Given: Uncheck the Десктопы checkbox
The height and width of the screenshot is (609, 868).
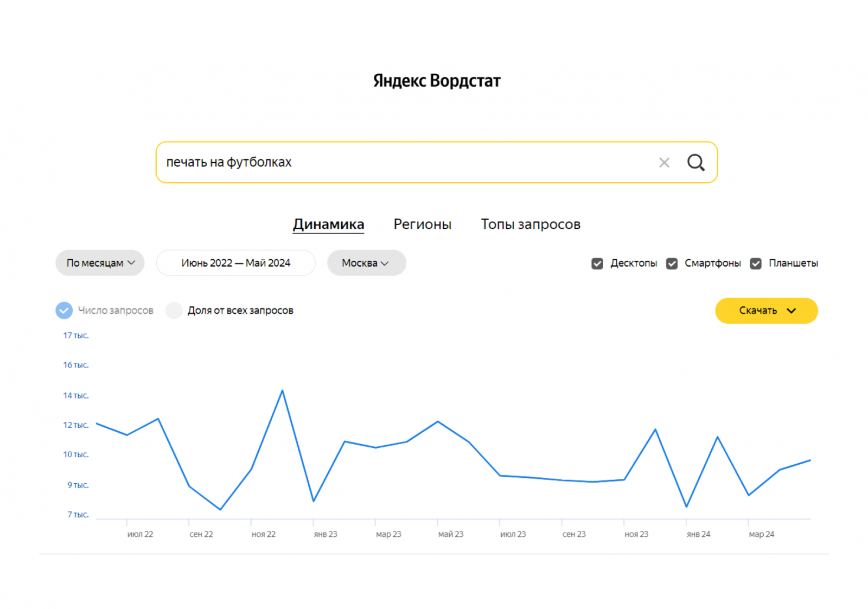Looking at the screenshot, I should 597,264.
